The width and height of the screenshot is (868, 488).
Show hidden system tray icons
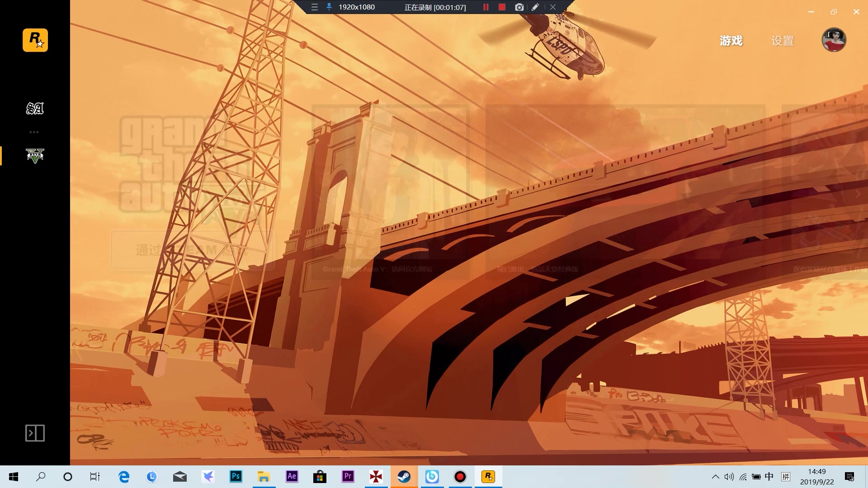pos(715,477)
